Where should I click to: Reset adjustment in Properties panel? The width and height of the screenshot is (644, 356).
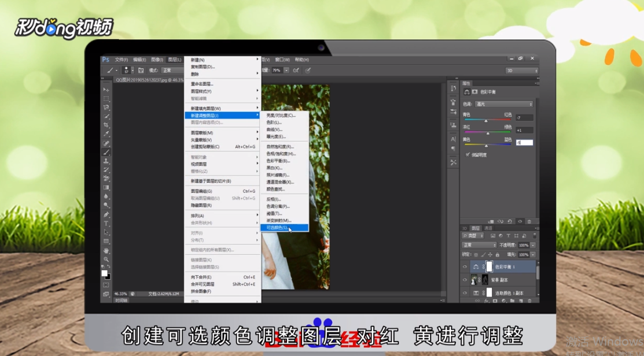(509, 221)
